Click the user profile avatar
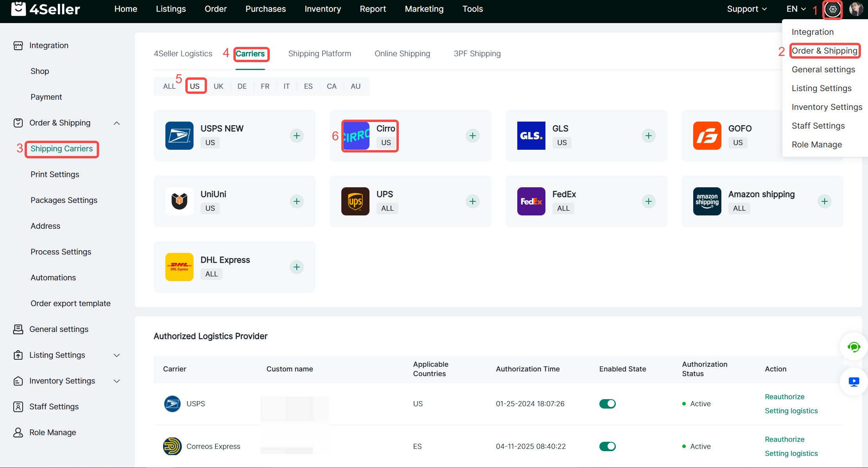 856,9
